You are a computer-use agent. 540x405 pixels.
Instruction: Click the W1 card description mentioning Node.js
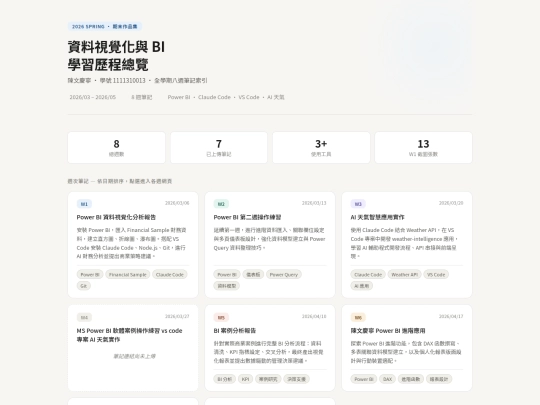click(x=132, y=243)
